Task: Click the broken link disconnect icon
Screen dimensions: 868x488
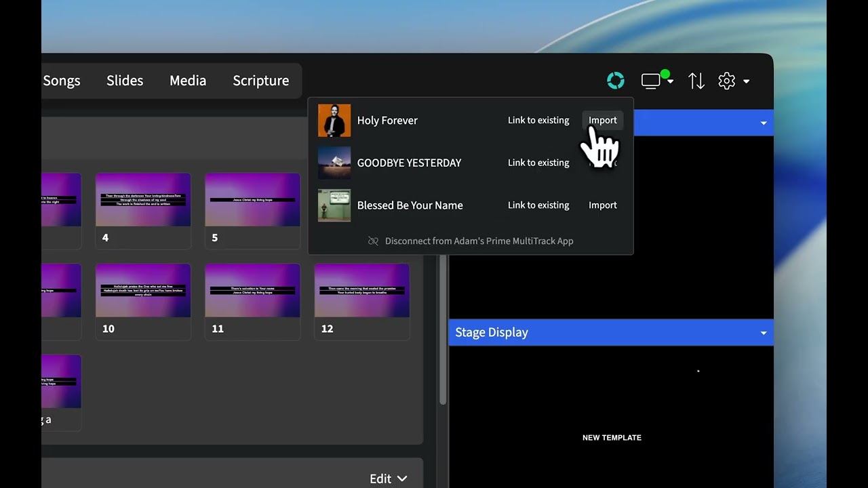Action: coord(373,241)
